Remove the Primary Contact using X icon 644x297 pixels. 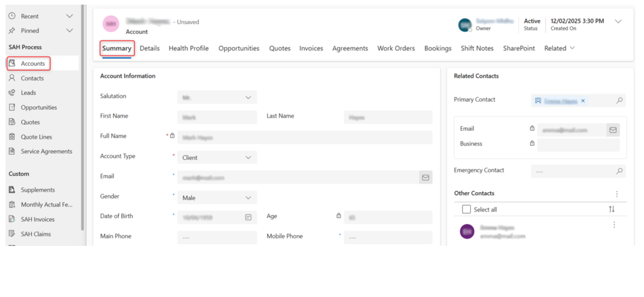click(x=583, y=101)
